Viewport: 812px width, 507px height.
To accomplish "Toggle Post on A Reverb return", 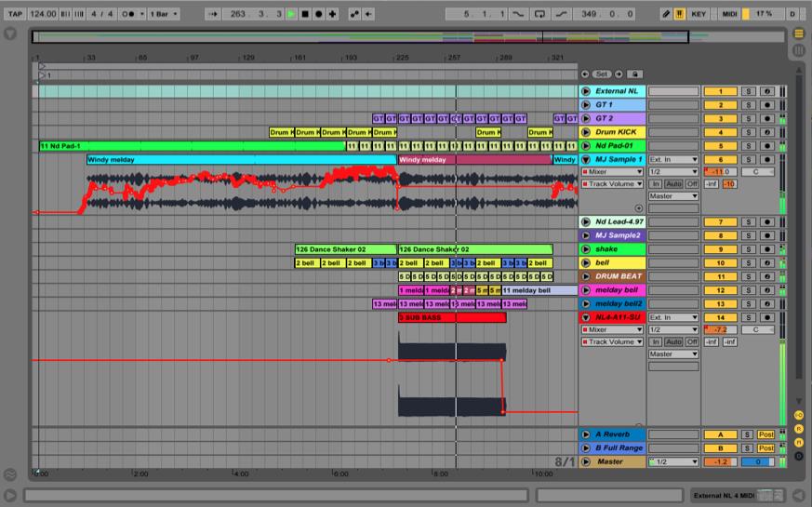I will pyautogui.click(x=765, y=434).
